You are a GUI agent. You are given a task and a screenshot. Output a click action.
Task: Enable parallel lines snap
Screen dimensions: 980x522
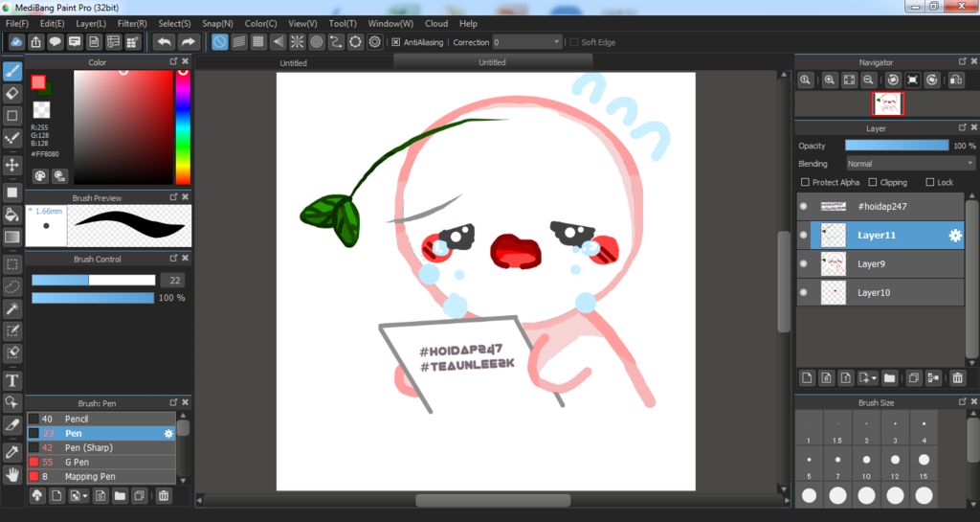[x=238, y=42]
